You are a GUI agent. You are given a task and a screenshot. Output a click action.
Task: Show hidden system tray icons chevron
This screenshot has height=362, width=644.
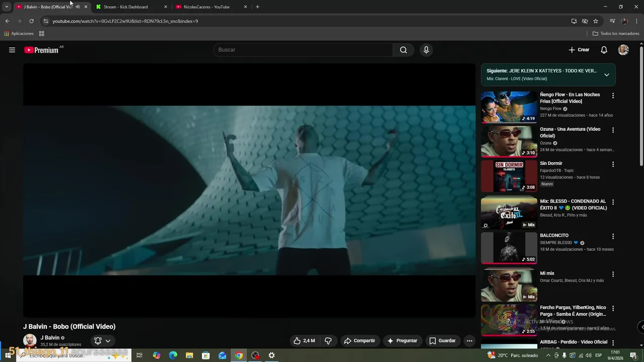548,355
